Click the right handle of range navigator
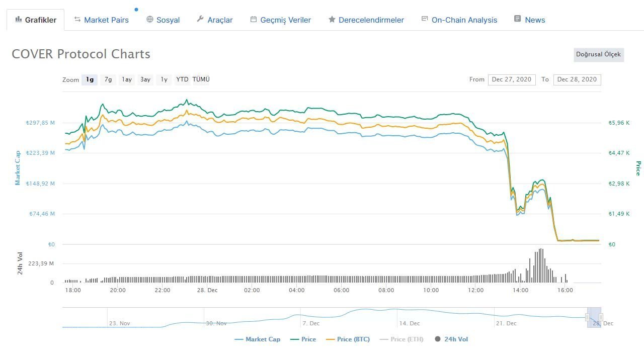 tap(601, 317)
